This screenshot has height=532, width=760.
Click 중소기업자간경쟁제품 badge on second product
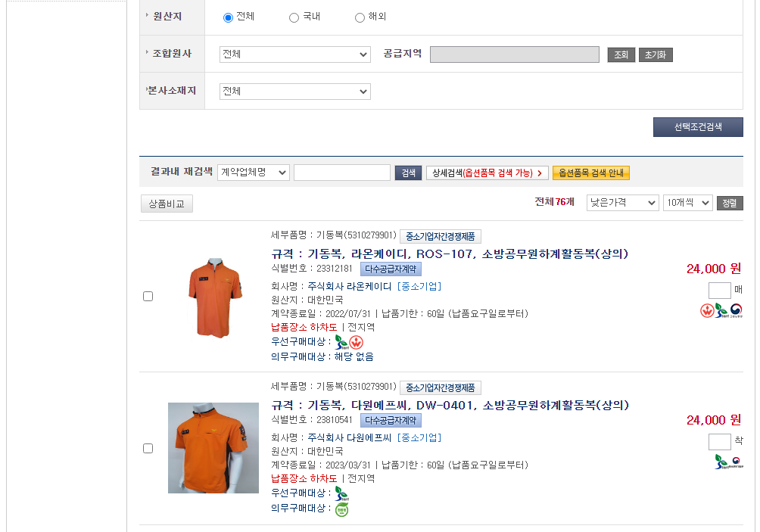coord(440,387)
